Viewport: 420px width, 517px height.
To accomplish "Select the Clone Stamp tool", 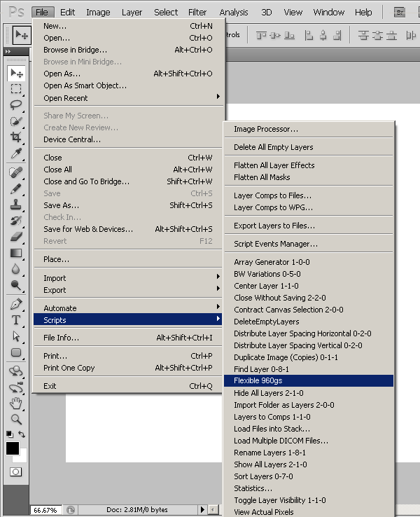I will point(16,205).
